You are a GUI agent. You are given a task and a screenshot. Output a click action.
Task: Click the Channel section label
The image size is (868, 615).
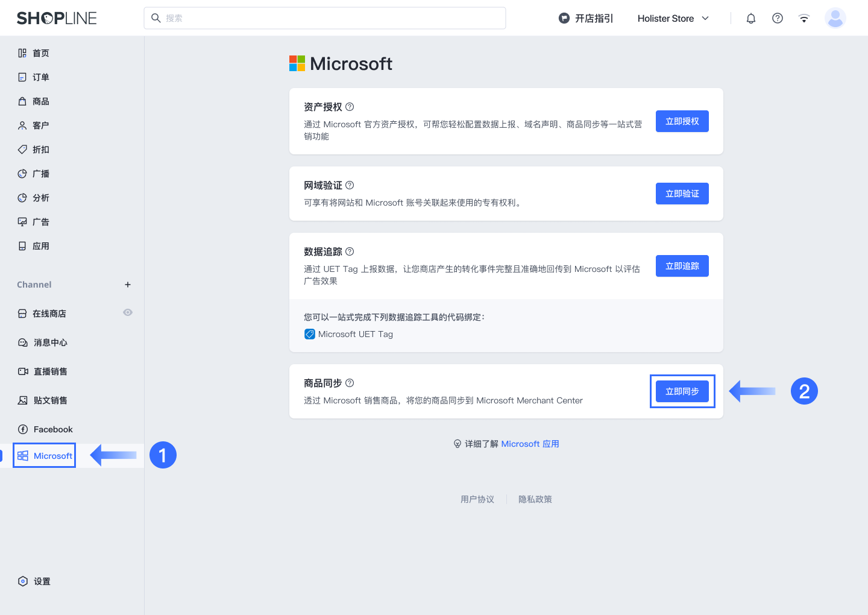click(34, 285)
